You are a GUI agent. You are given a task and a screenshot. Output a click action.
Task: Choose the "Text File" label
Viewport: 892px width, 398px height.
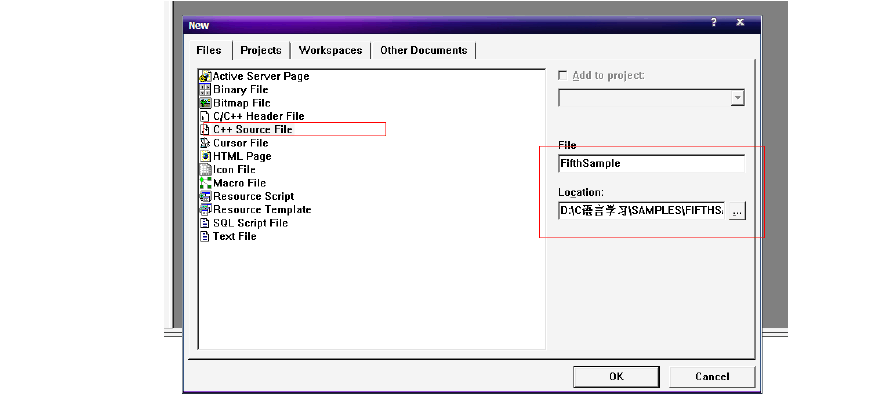(x=234, y=236)
